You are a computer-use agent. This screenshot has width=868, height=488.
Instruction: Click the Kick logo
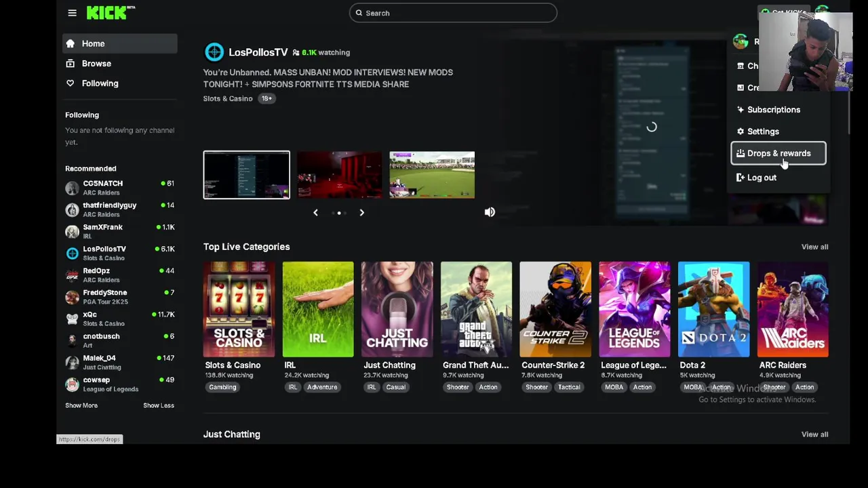111,12
